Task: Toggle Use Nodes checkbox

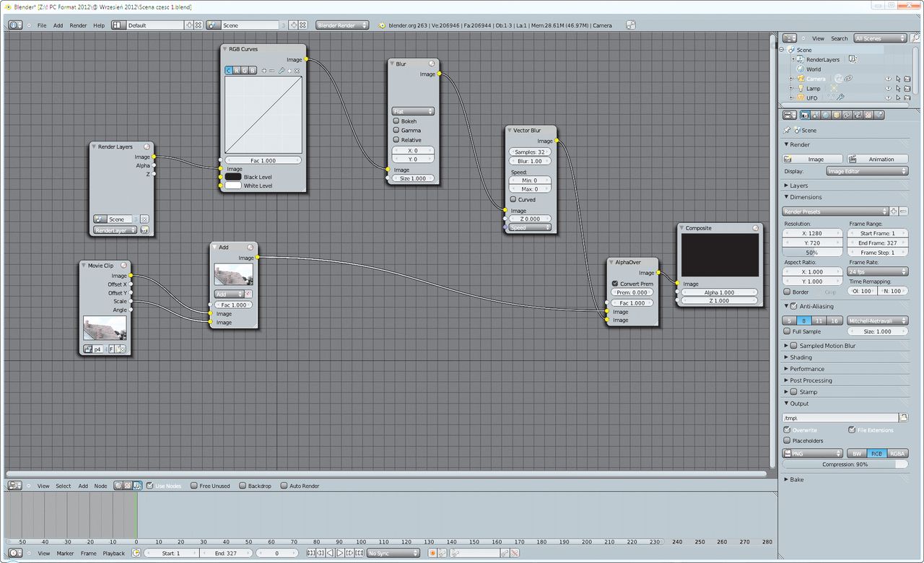Action: [149, 486]
